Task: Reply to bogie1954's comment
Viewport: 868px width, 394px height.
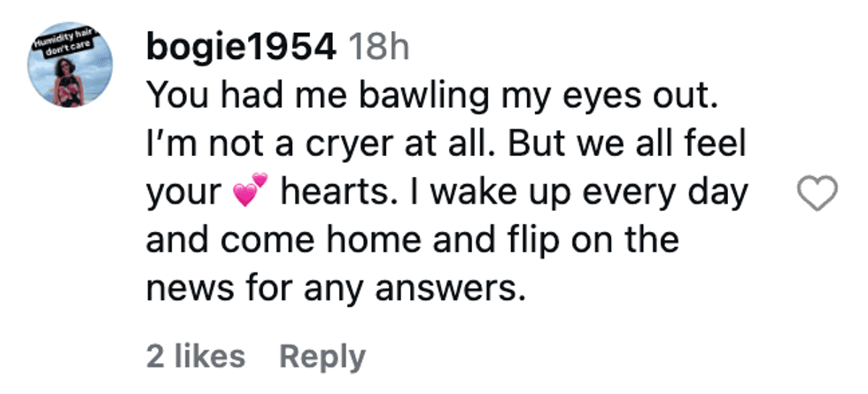Action: pos(322,357)
